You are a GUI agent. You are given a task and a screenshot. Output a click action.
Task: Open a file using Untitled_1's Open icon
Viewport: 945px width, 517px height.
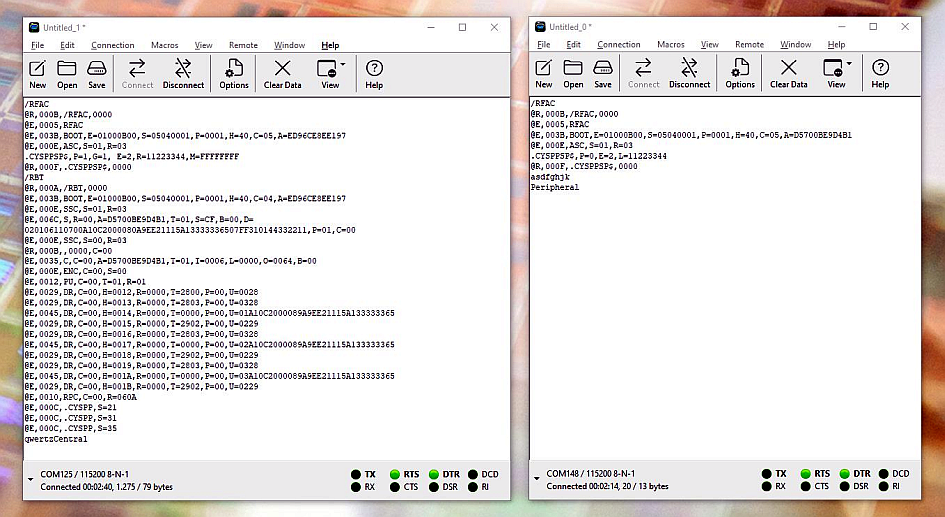coord(67,73)
